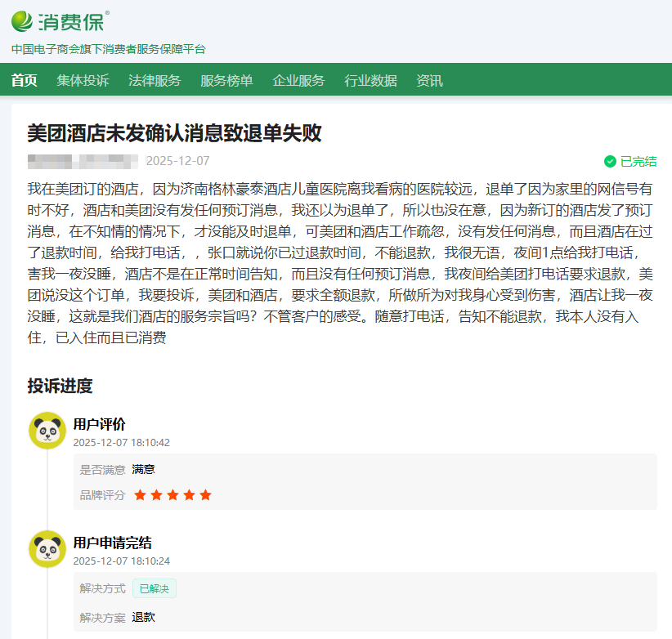672x639 pixels.
Task: Select 企业服务 in the navigation bar
Action: point(300,81)
